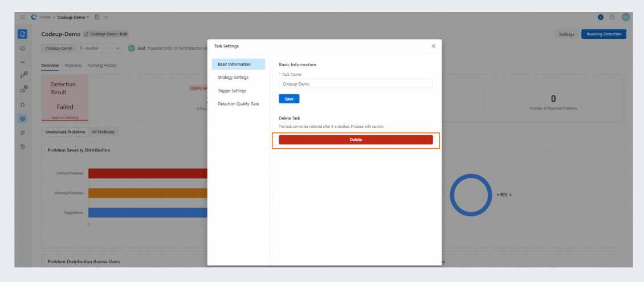Open the merge requests sidebar icon
Image resolution: width=644 pixels, height=282 pixels.
point(23,104)
